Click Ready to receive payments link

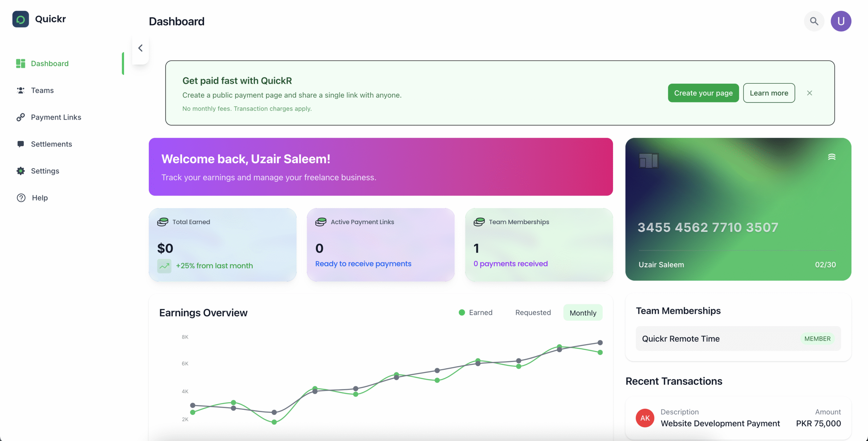pos(363,264)
